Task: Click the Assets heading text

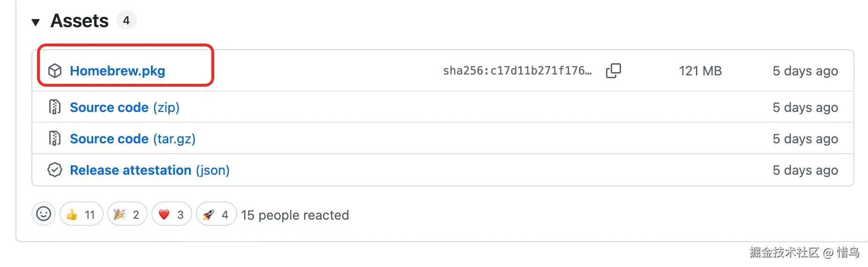Action: (x=79, y=21)
